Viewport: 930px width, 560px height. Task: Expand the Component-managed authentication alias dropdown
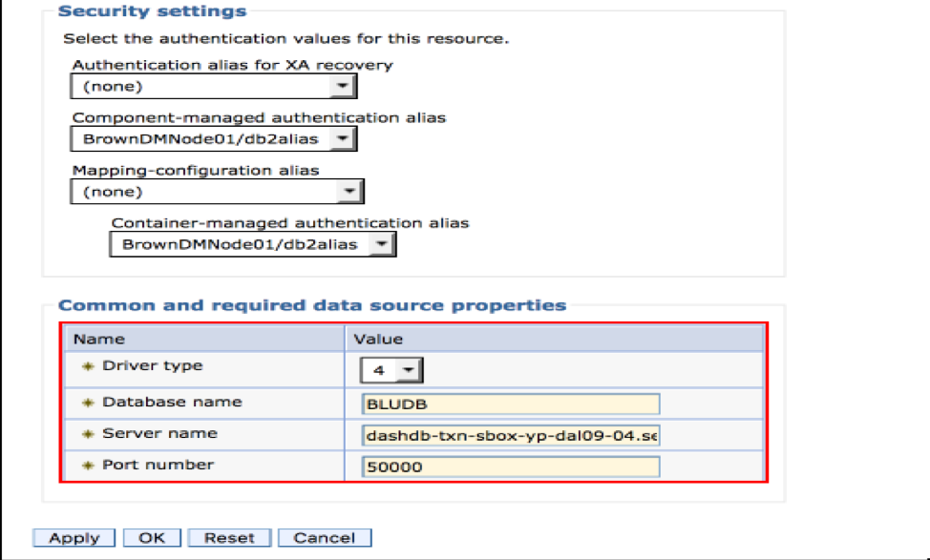click(x=213, y=139)
